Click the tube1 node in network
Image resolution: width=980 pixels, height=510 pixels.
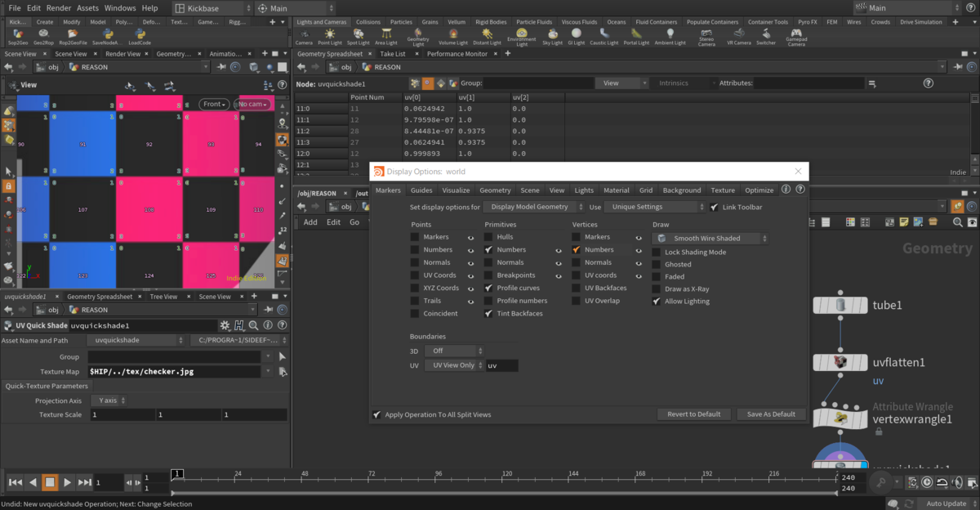click(x=840, y=305)
